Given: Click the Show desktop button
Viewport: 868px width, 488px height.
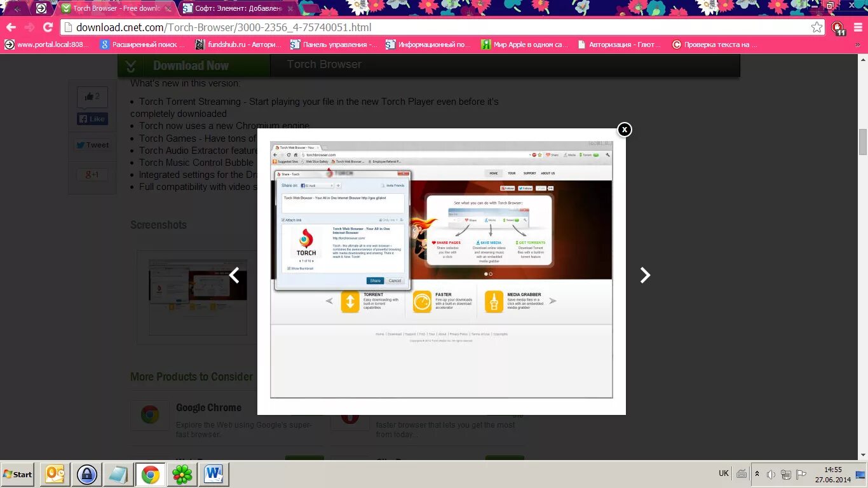Looking at the screenshot, I should 861,475.
